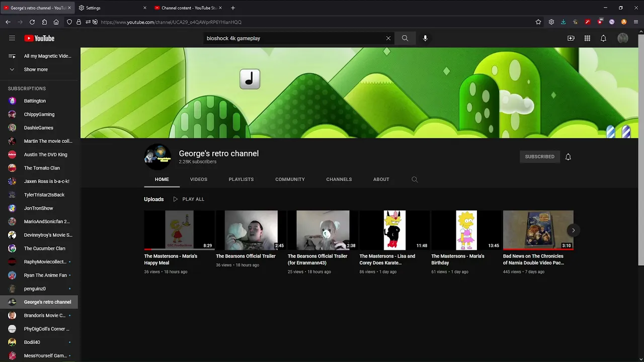Viewport: 644px width, 362px height.
Task: Click the shield tracking protection icon
Action: (69, 22)
